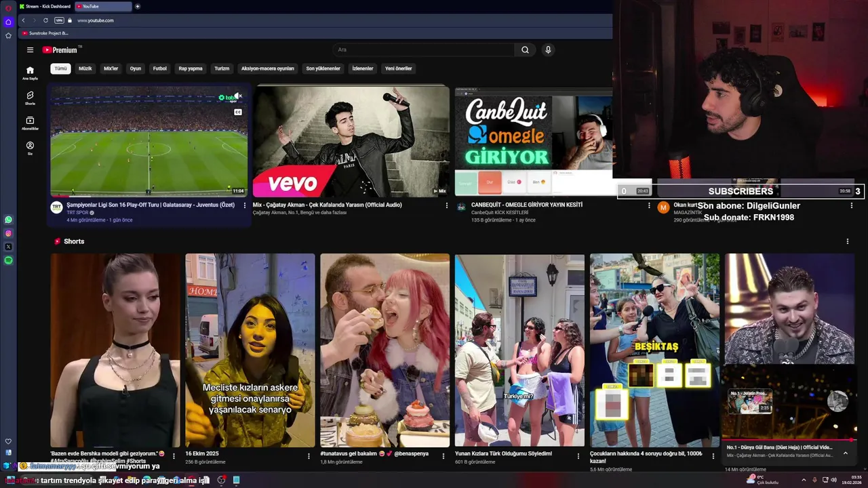Image resolution: width=868 pixels, height=488 pixels.
Task: Open the taskbar clock showing 03:35
Action: (851, 480)
